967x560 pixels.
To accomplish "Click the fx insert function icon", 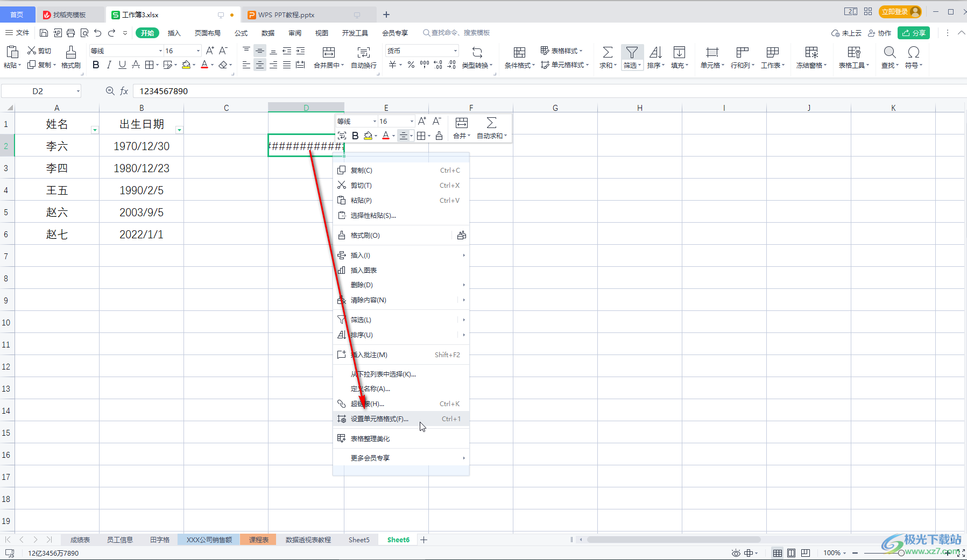I will pos(124,91).
